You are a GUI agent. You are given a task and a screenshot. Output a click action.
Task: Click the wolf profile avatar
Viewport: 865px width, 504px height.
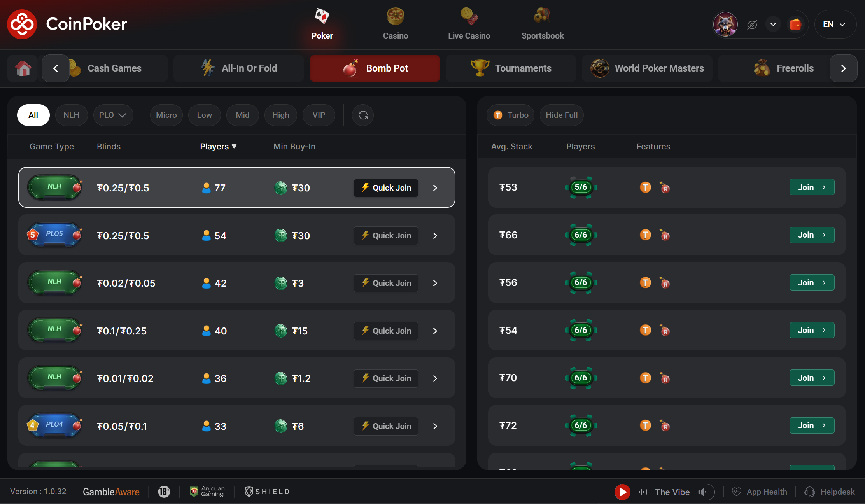pyautogui.click(x=725, y=24)
